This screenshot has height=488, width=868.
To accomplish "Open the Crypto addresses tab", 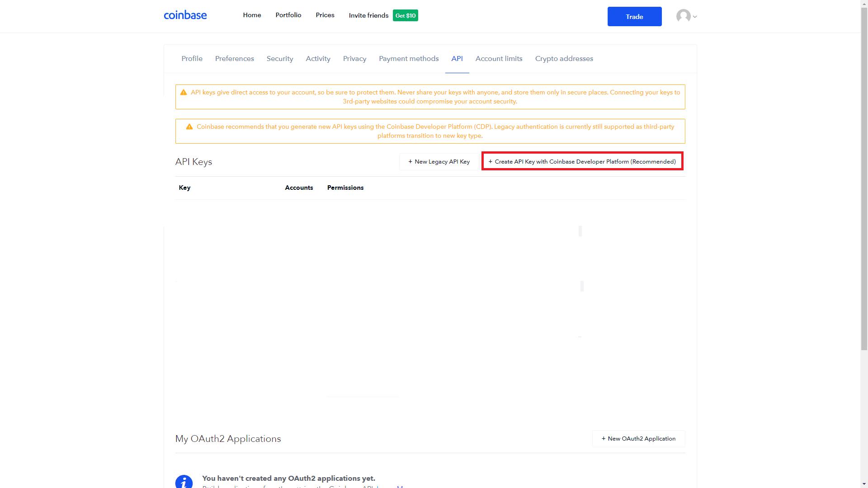I will [x=564, y=59].
